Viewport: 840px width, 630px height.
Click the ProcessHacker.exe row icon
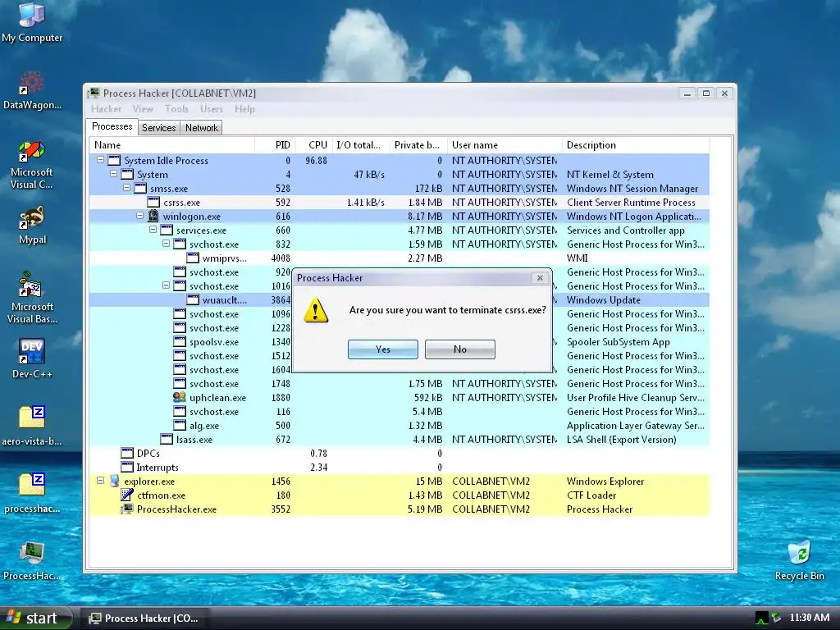127,509
